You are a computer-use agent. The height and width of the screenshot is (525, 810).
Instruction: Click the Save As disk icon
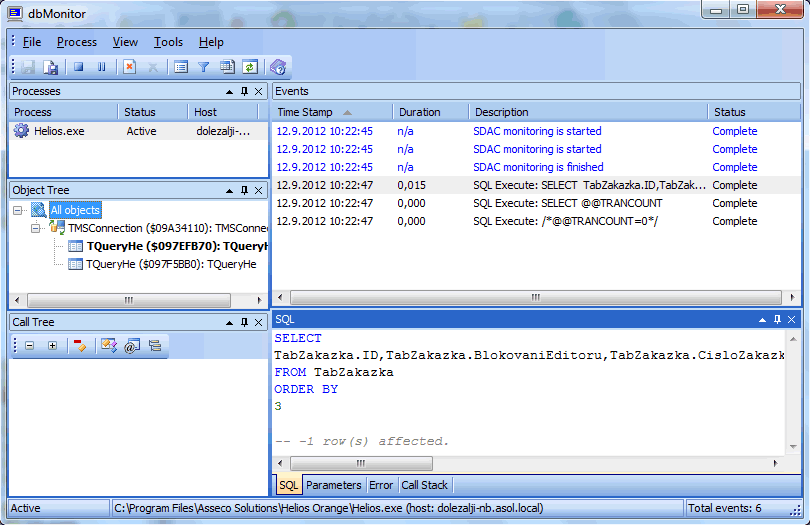[x=51, y=67]
